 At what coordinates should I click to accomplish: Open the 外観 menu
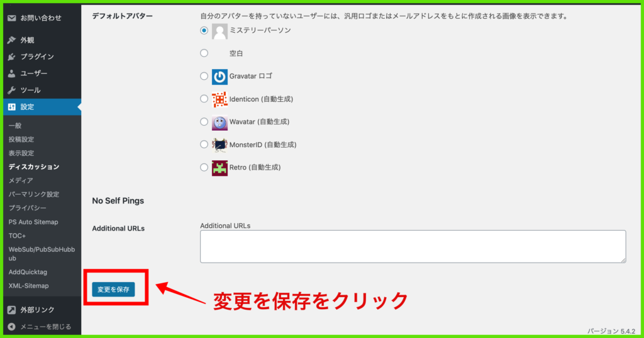pyautogui.click(x=42, y=40)
